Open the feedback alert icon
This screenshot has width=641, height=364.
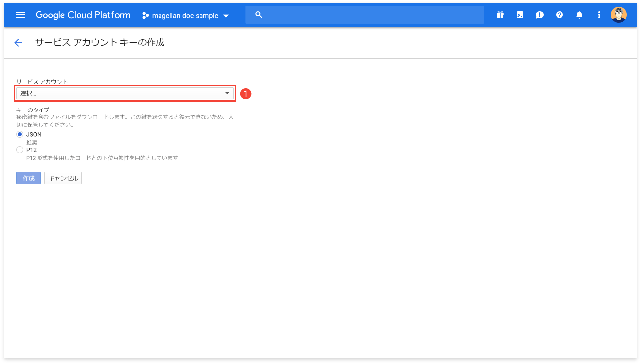[540, 15]
